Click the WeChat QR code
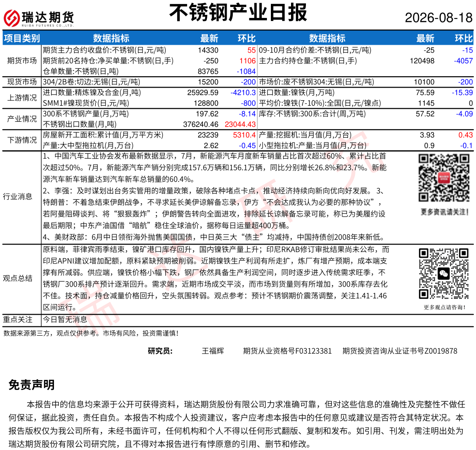 click(x=444, y=274)
